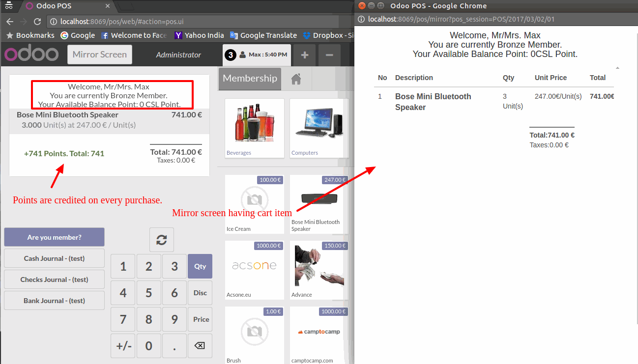Open the Google bookmark
This screenshot has height=364, width=638.
point(78,35)
